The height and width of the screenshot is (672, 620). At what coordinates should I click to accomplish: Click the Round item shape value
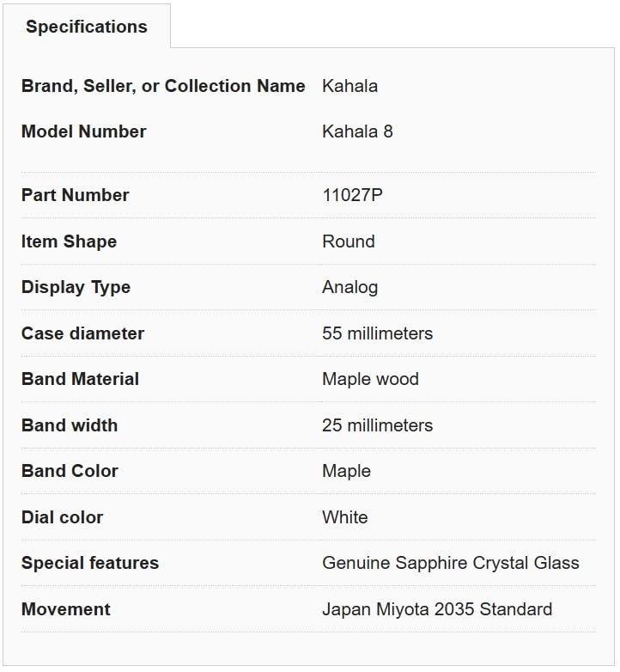pyautogui.click(x=348, y=241)
